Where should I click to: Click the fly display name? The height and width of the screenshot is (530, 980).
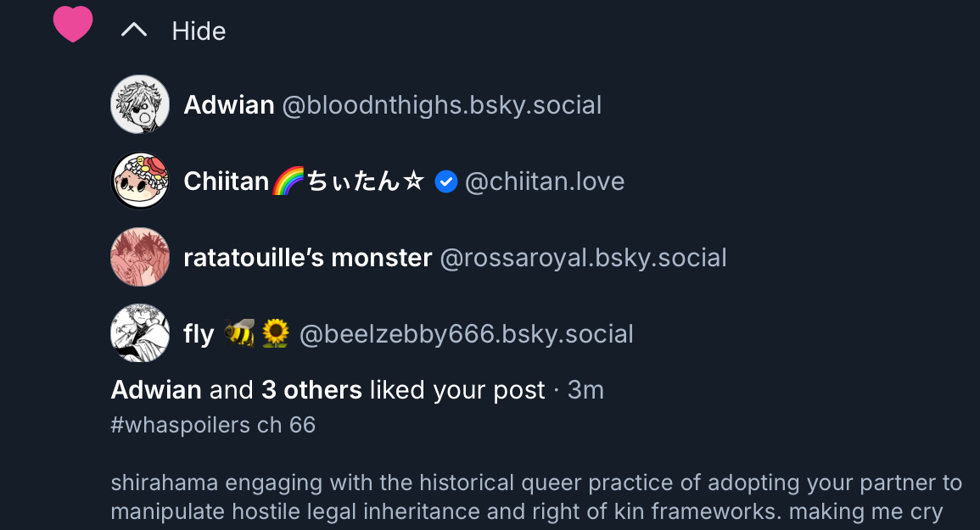[x=199, y=334]
